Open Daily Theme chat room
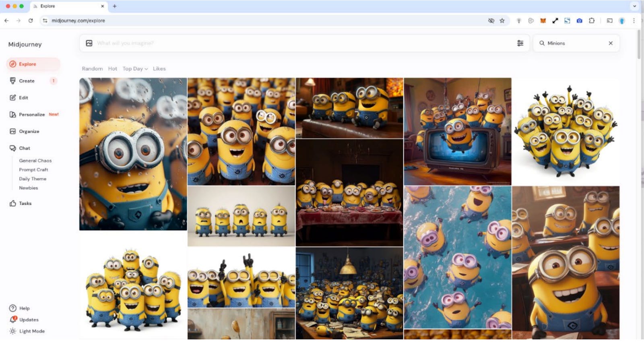This screenshot has height=347, width=644. pyautogui.click(x=33, y=179)
